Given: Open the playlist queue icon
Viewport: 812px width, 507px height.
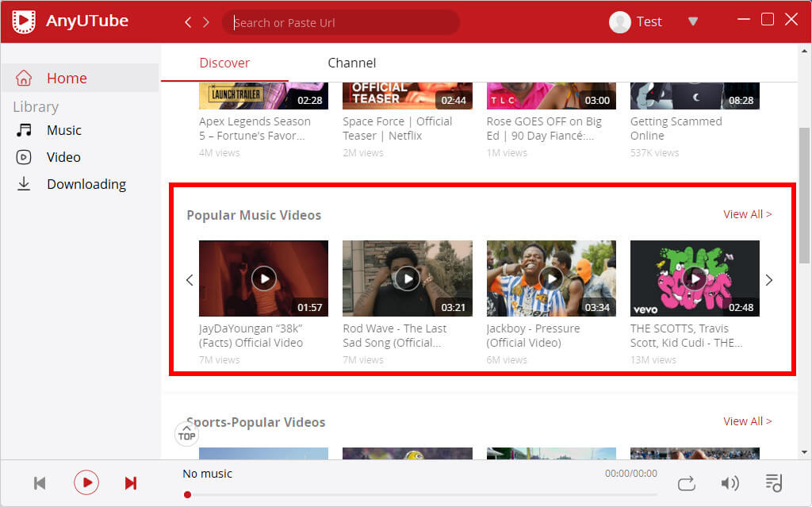Looking at the screenshot, I should (x=774, y=483).
